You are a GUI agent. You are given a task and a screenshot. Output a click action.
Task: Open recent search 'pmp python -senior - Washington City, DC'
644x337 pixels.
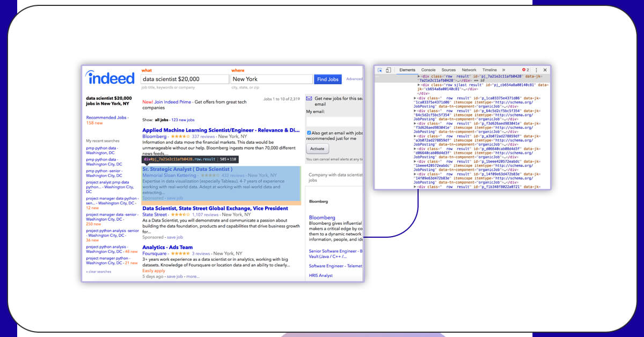click(x=104, y=173)
